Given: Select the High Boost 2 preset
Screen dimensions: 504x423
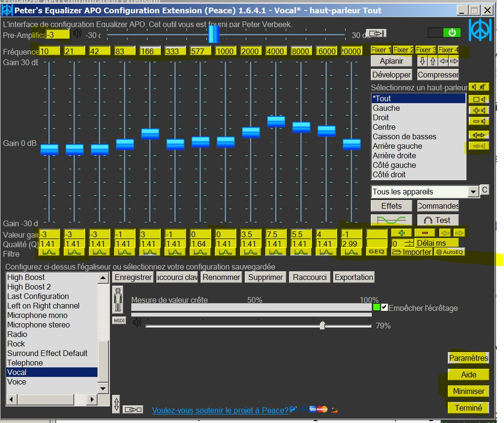Looking at the screenshot, I should (52, 287).
